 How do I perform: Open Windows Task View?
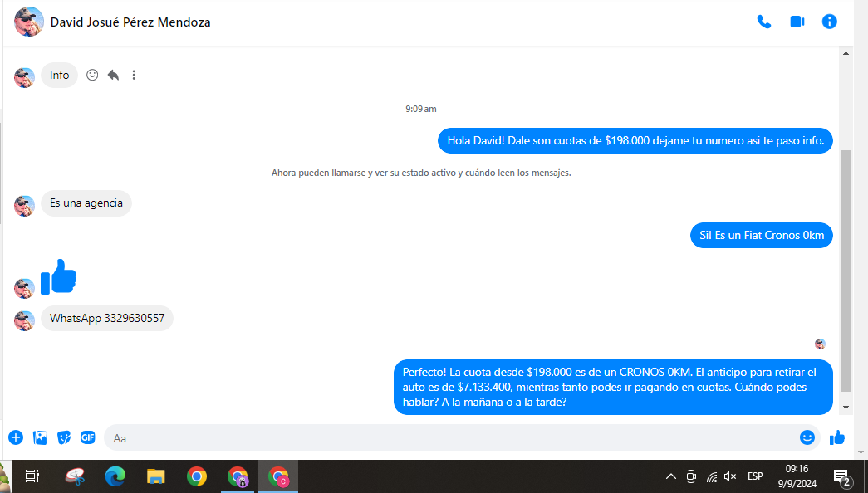[x=32, y=476]
